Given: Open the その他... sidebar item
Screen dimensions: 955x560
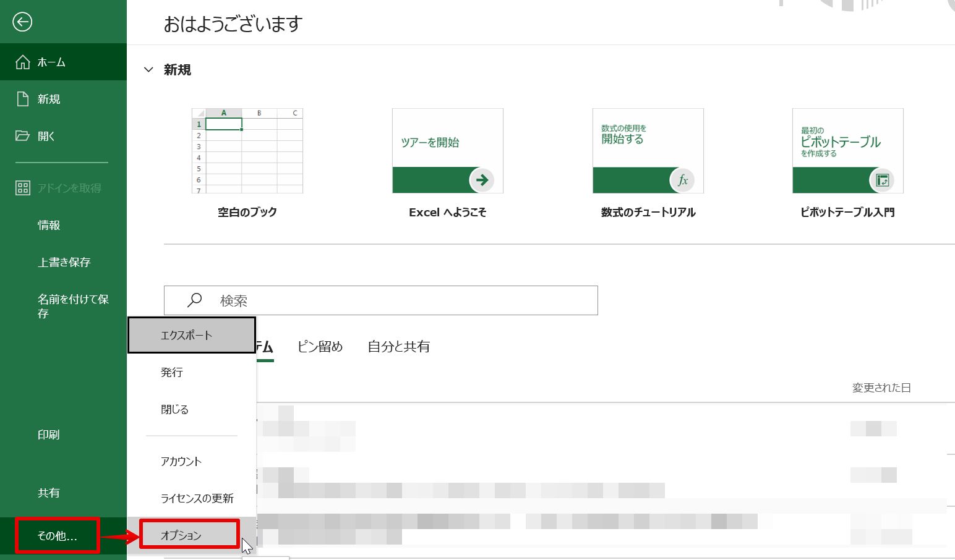Looking at the screenshot, I should (58, 535).
